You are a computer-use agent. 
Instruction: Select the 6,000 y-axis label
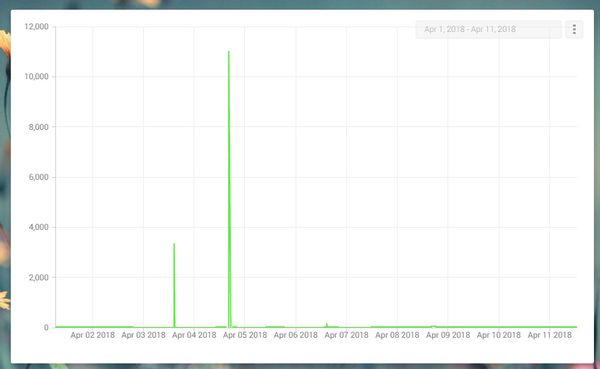tap(39, 177)
